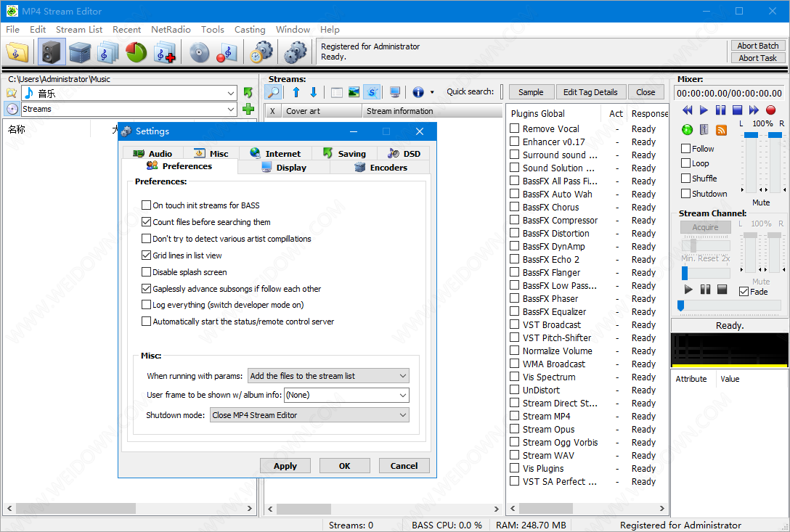Click the music note with red record dot icon
This screenshot has width=790, height=532.
[x=227, y=52]
